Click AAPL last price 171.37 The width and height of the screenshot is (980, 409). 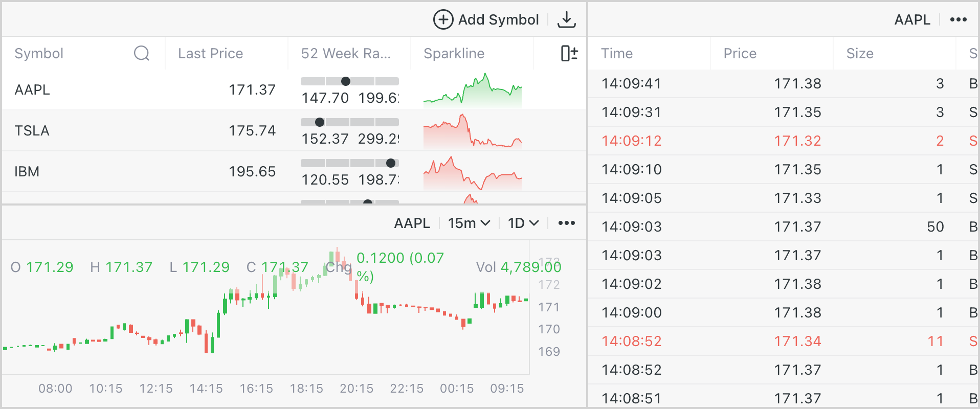pos(252,89)
